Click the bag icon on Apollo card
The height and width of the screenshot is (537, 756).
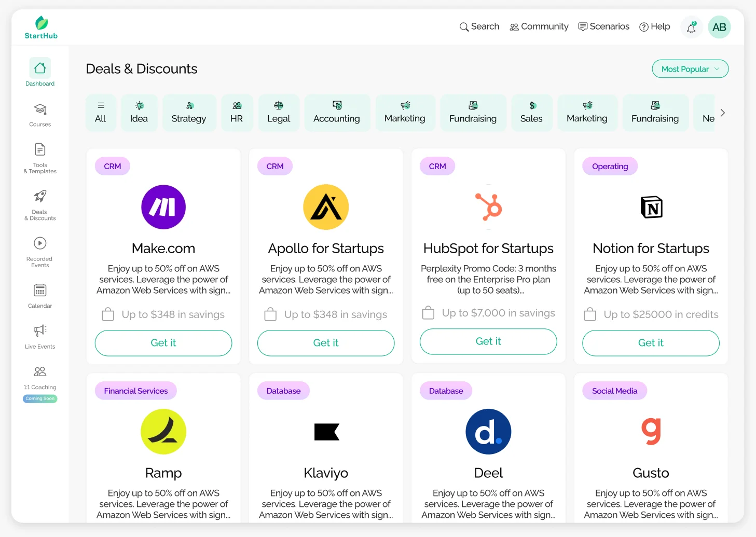pos(270,314)
